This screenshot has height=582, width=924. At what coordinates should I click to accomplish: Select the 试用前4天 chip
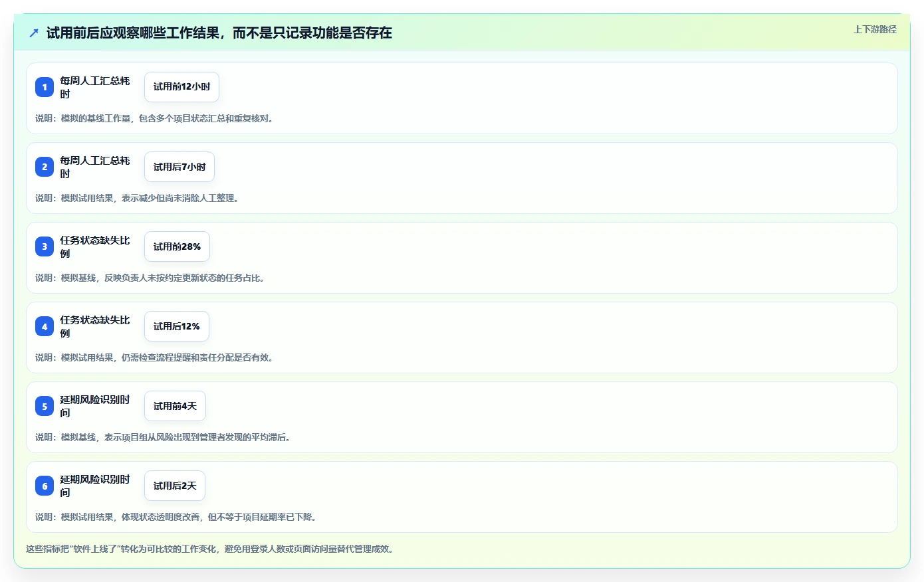click(175, 406)
